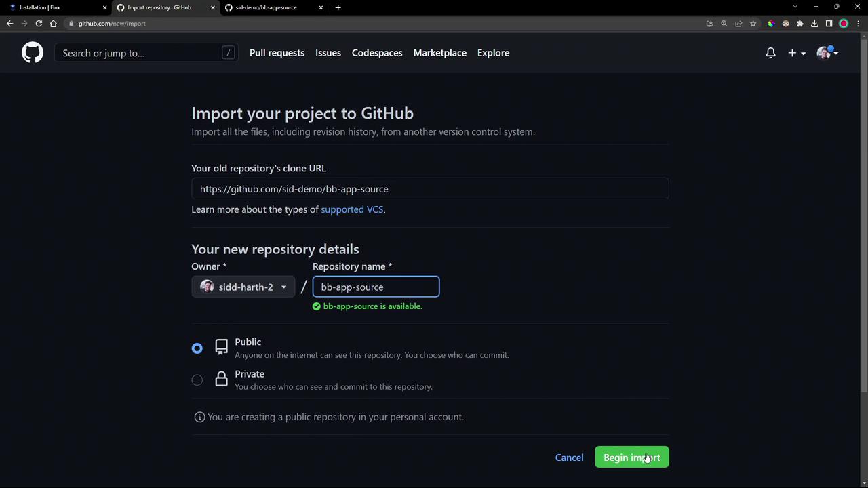
Task: Click the rainbow color extension icon
Action: click(x=771, y=24)
